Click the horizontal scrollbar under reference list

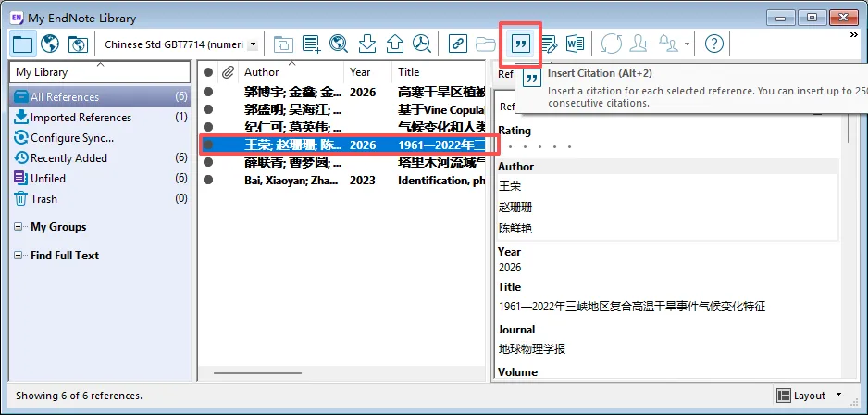pos(257,373)
